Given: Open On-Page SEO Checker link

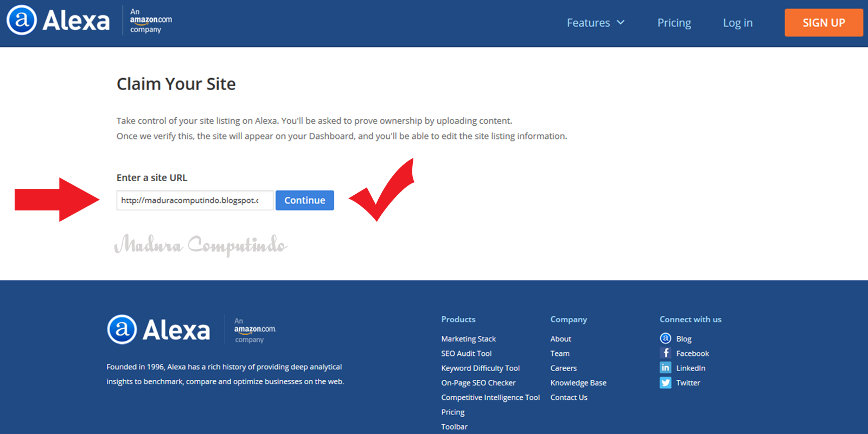Looking at the screenshot, I should [478, 382].
